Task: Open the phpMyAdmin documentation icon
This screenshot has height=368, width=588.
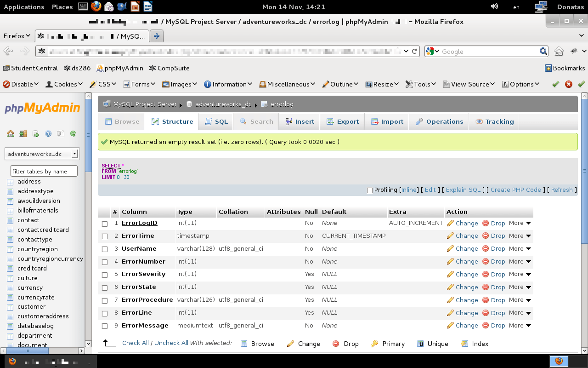Action: click(x=48, y=133)
